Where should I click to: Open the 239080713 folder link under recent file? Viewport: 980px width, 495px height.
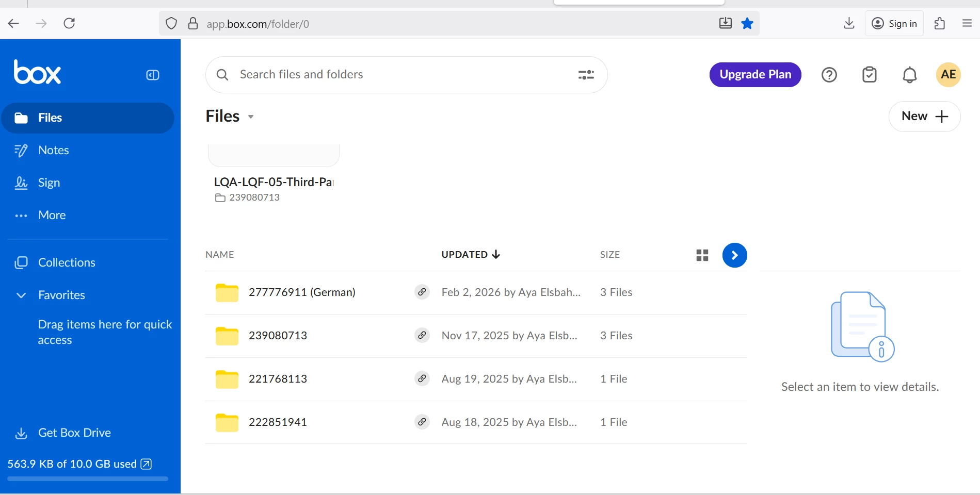click(248, 197)
